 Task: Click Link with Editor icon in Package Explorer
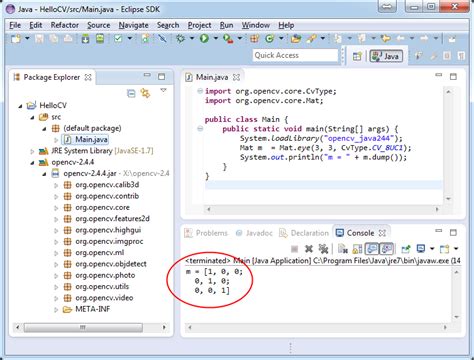[145, 93]
